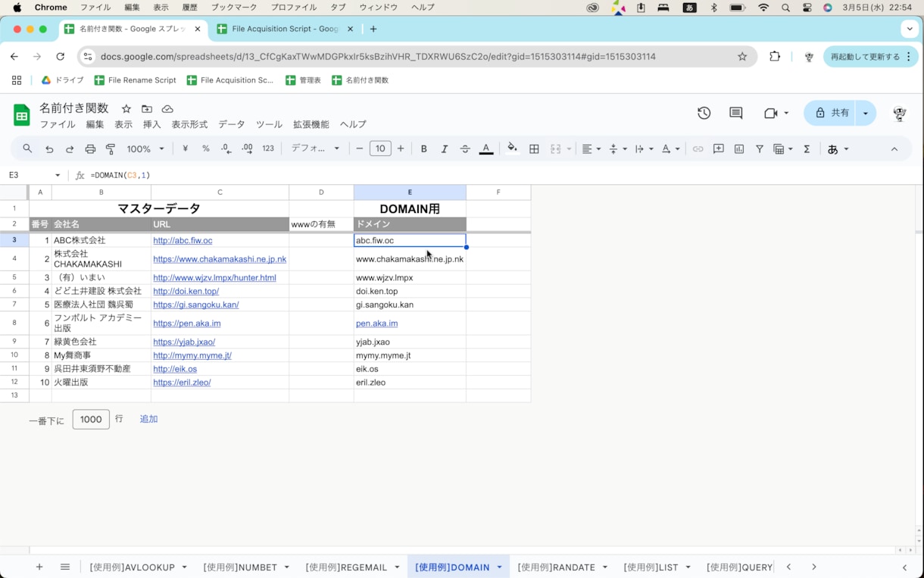Click the functions sigma icon
924x578 pixels.
click(x=807, y=149)
